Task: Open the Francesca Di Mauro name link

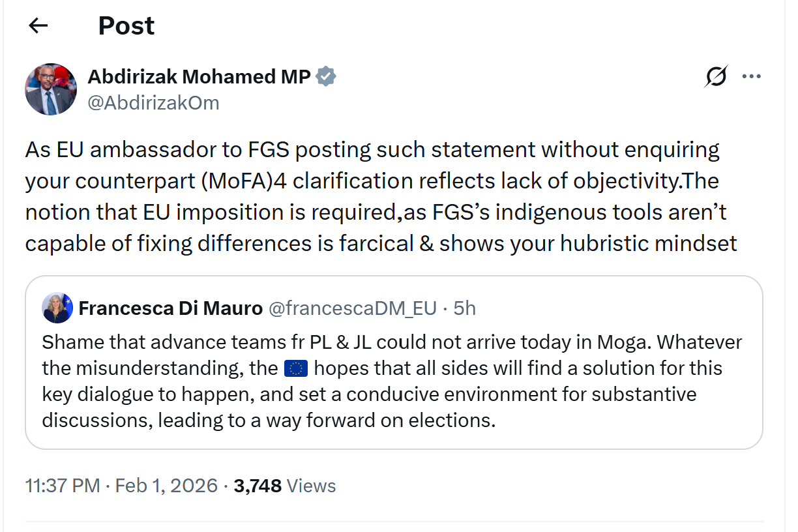Action: pyautogui.click(x=170, y=308)
